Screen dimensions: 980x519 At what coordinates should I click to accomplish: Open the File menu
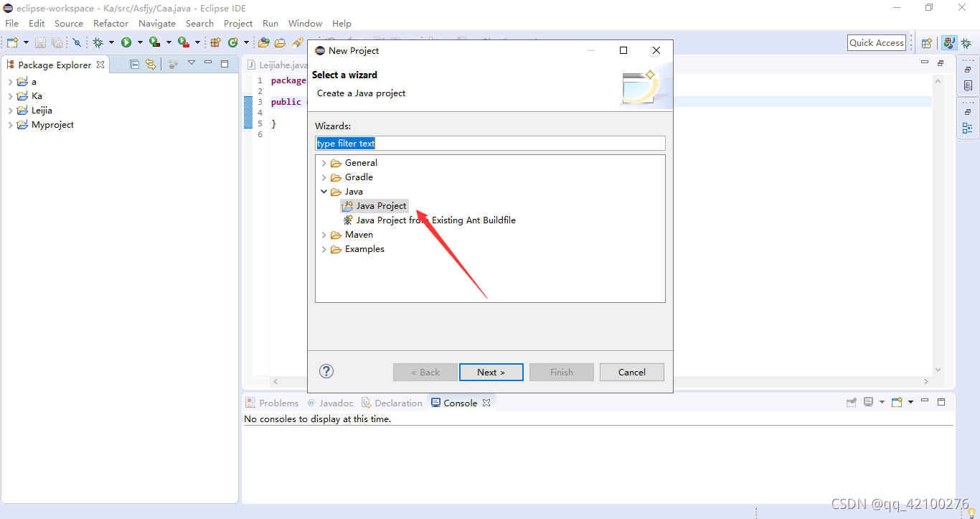[x=12, y=23]
